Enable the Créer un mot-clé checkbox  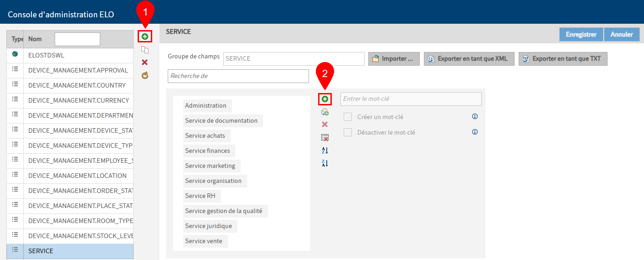click(x=348, y=117)
